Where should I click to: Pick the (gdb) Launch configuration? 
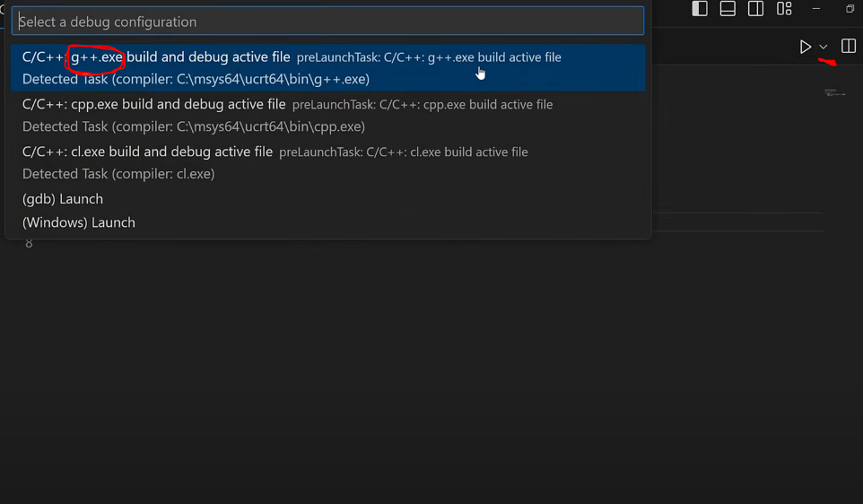pos(63,199)
